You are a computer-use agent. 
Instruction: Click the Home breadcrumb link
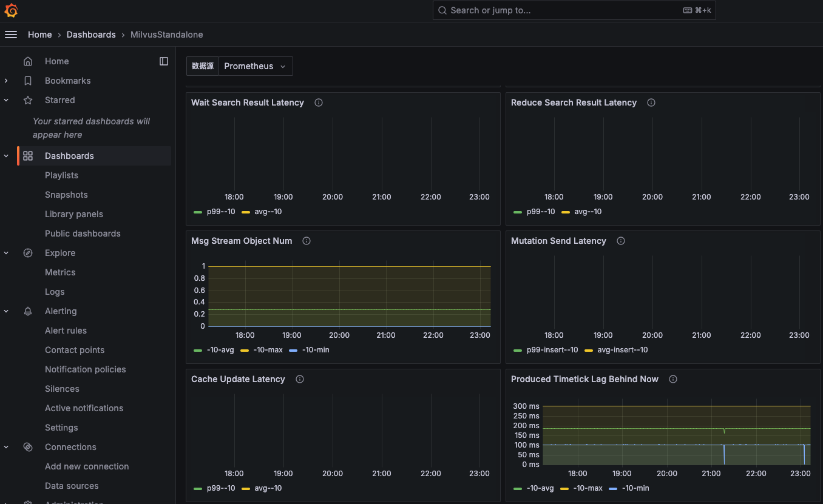click(x=39, y=35)
